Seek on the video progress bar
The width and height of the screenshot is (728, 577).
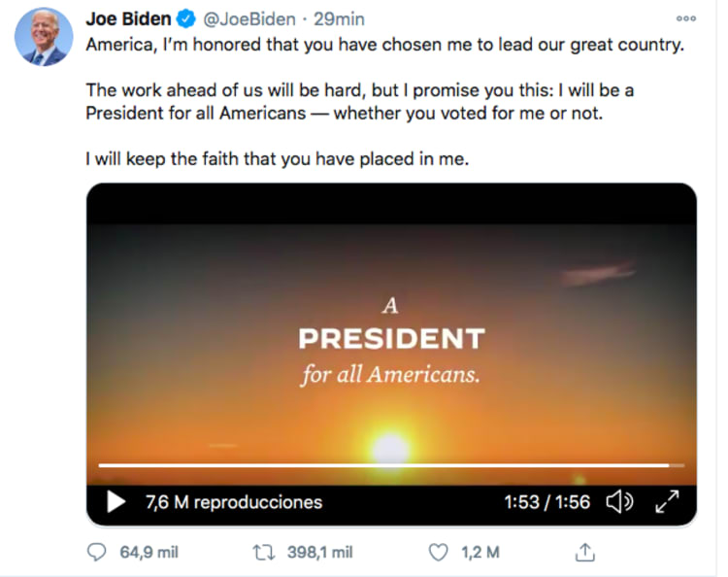point(388,466)
